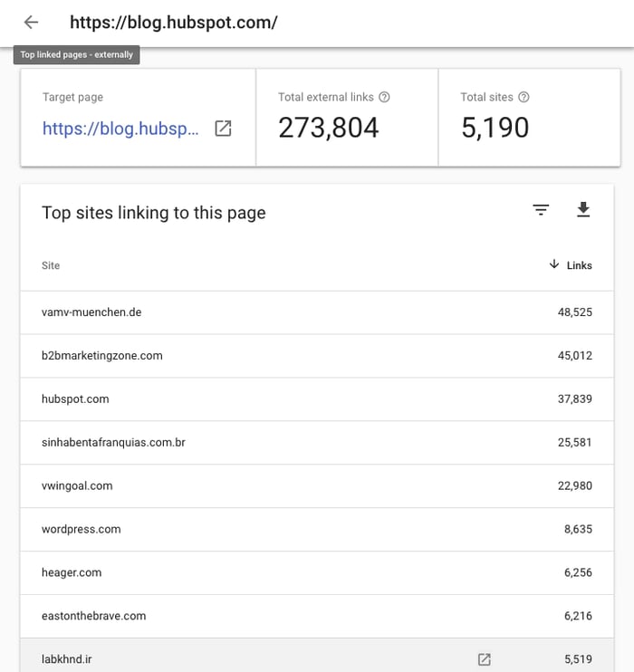Sort by Links column header
Viewport: 634px width, 672px height.
579,265
